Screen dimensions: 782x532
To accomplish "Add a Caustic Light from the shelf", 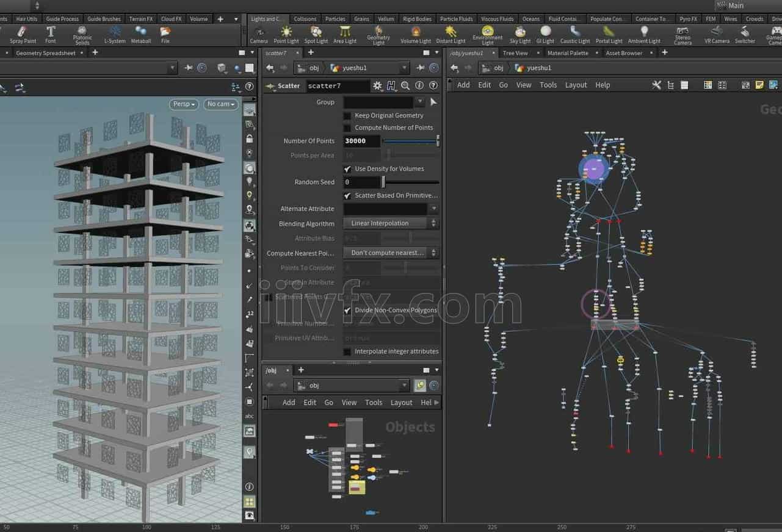I will tap(575, 35).
